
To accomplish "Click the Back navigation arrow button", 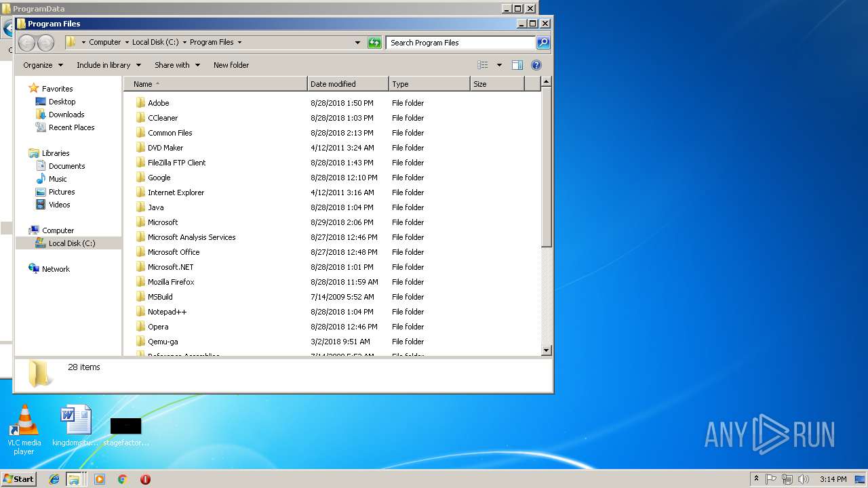I will pyautogui.click(x=26, y=43).
